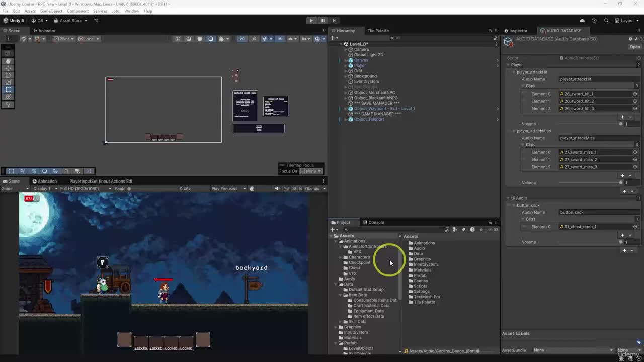Switch to the Inspector tab

tap(516, 31)
